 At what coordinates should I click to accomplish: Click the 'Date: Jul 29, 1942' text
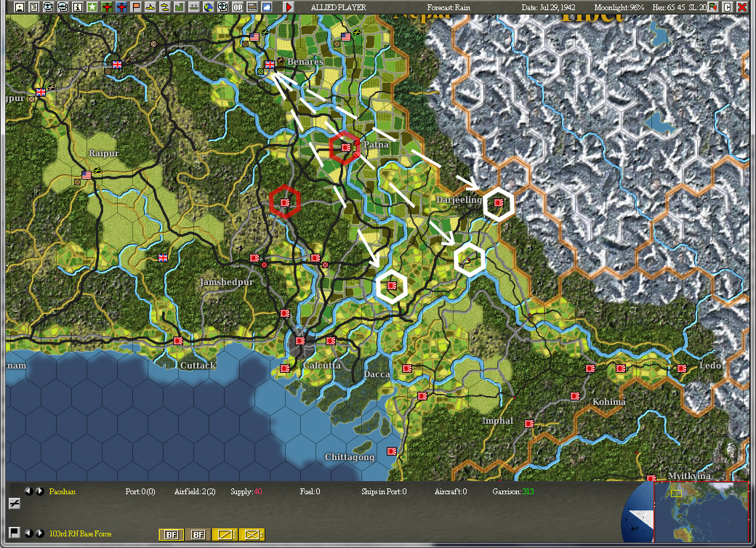[x=548, y=7]
